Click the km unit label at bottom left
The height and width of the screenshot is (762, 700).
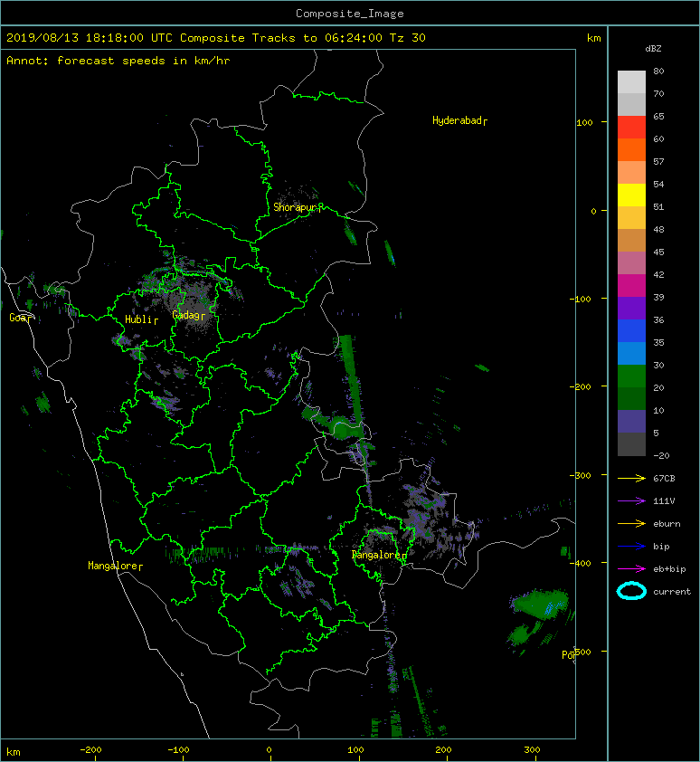coord(14,753)
